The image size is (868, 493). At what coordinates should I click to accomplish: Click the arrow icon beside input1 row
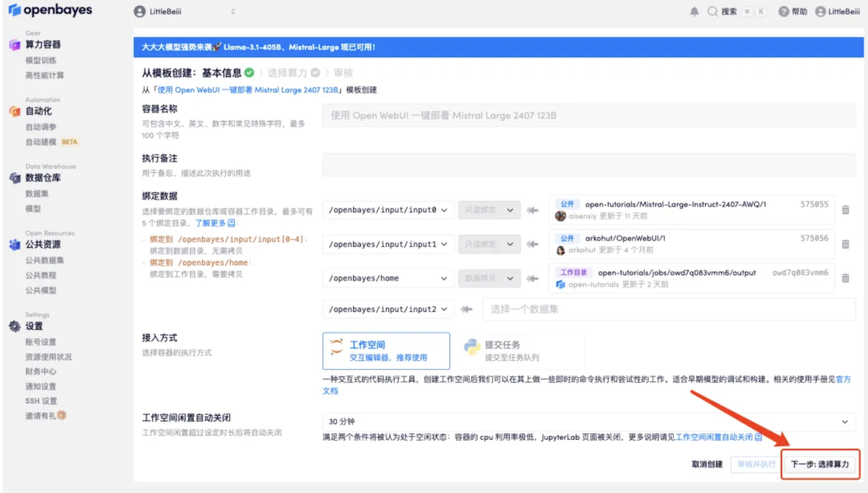click(533, 244)
